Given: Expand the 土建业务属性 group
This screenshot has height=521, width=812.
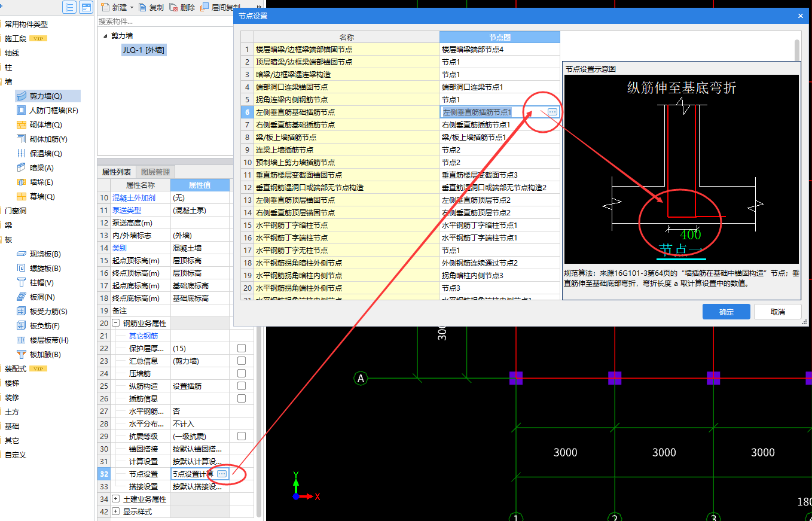Looking at the screenshot, I should click(x=116, y=499).
